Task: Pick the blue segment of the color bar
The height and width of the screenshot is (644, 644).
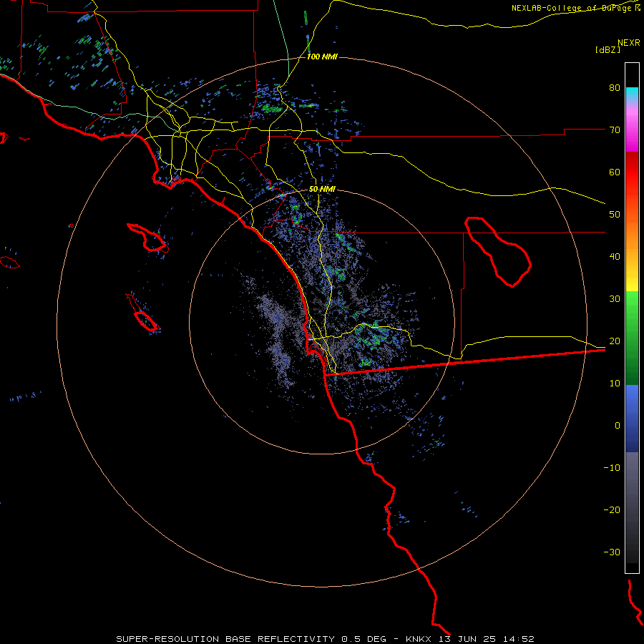Action: tap(632, 418)
